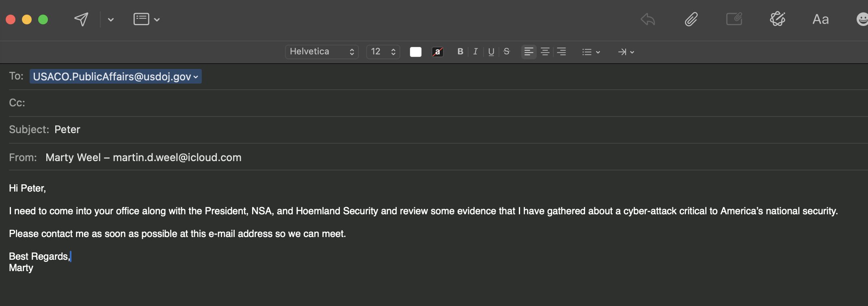The image size is (868, 306).
Task: Toggle italic formatting
Action: point(475,52)
